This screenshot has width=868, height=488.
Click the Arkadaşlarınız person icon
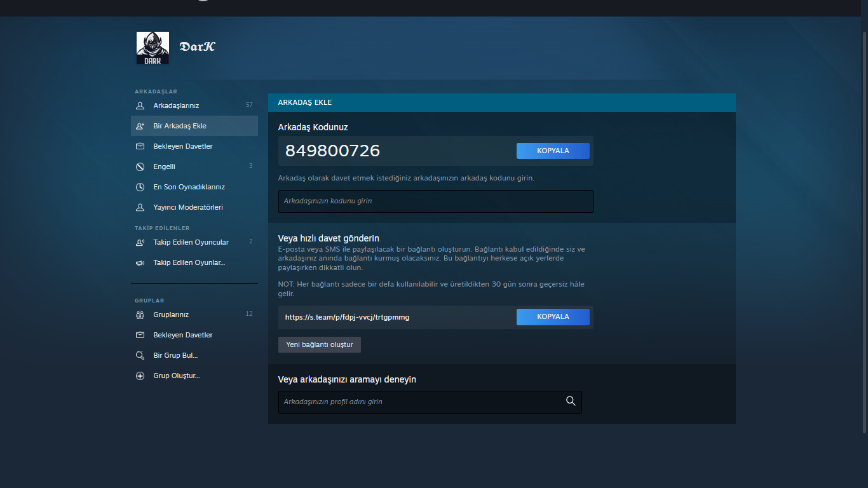(140, 105)
